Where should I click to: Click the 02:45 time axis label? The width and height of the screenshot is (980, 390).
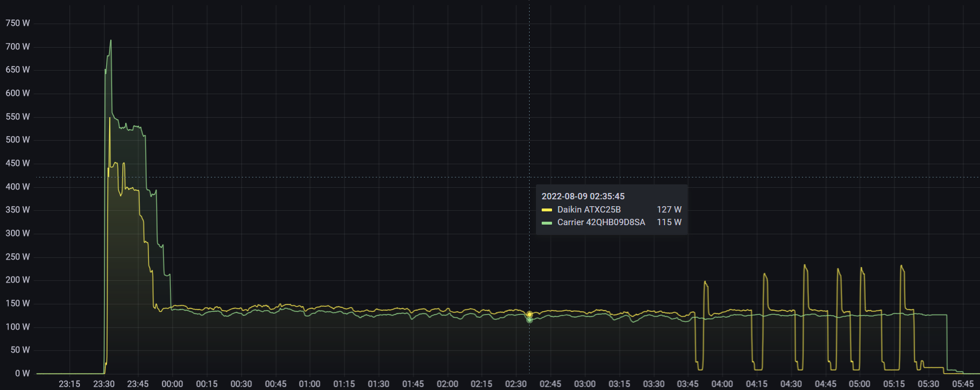pyautogui.click(x=550, y=384)
